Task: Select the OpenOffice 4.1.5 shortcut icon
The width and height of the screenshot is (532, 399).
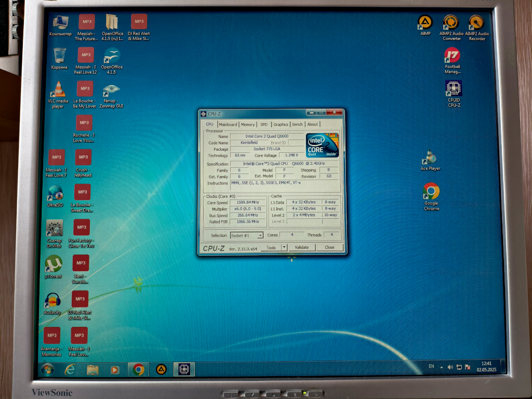Action: (112, 61)
